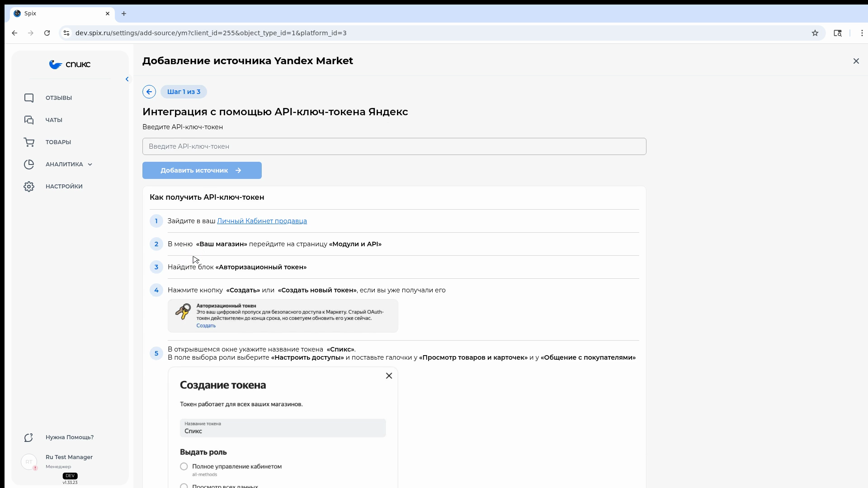Viewport: 868px width, 488px height.
Task: Click step text «Авторизационный токен»
Action: pyautogui.click(x=261, y=267)
